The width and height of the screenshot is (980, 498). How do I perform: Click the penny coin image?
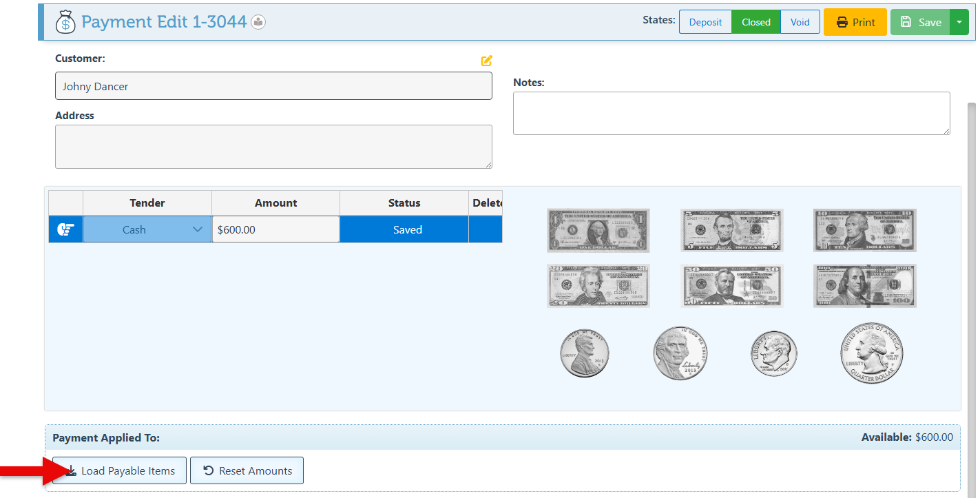point(584,353)
